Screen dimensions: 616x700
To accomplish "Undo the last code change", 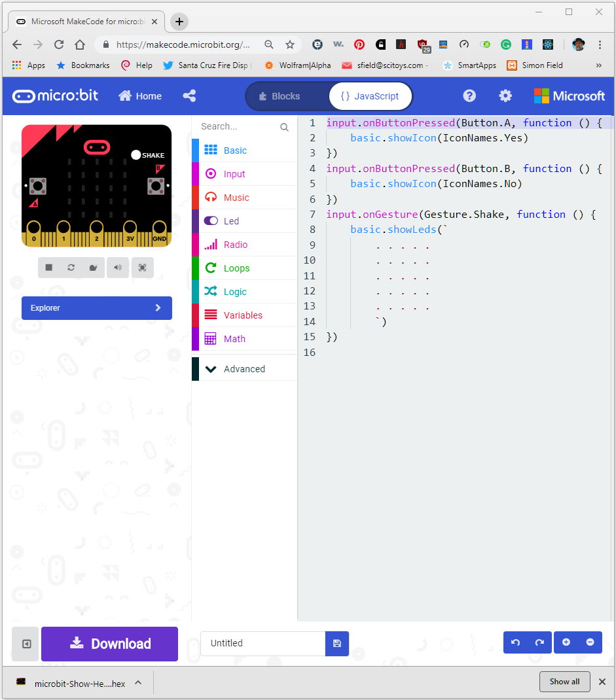I will coord(516,642).
